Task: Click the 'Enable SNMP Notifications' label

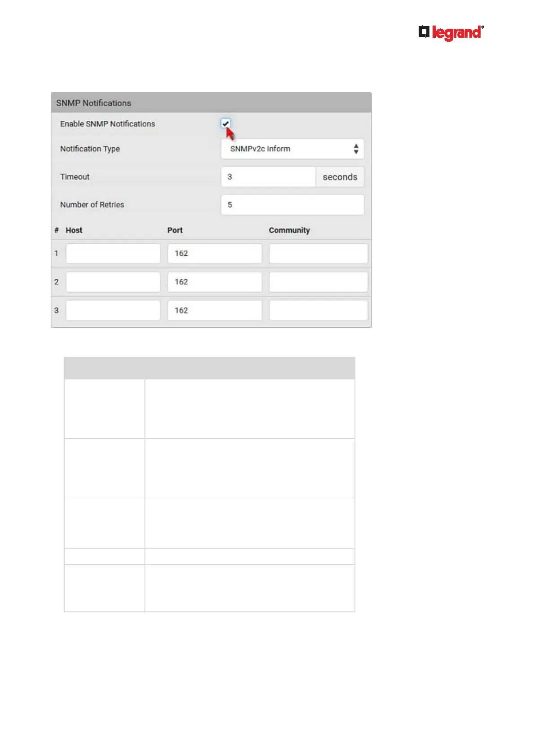Action: point(108,124)
